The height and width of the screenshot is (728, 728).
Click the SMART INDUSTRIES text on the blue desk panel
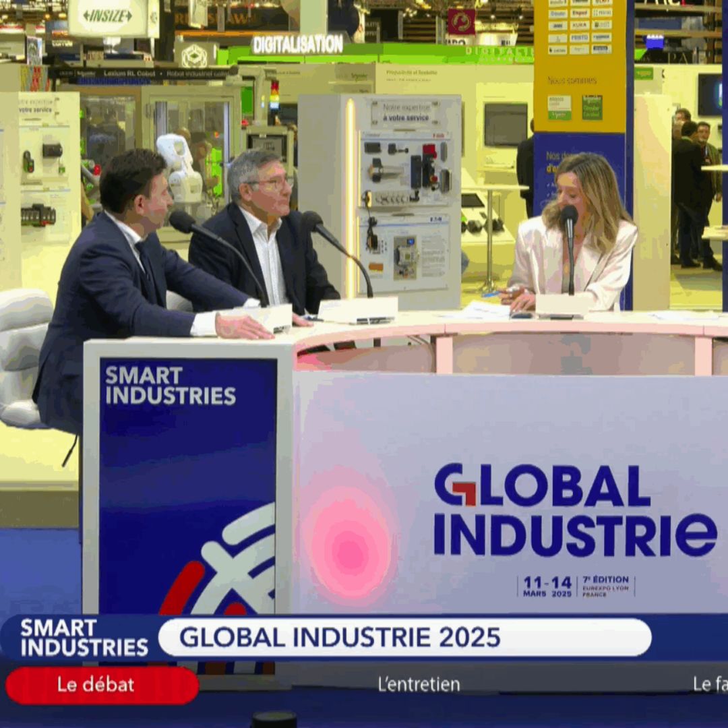(x=170, y=386)
